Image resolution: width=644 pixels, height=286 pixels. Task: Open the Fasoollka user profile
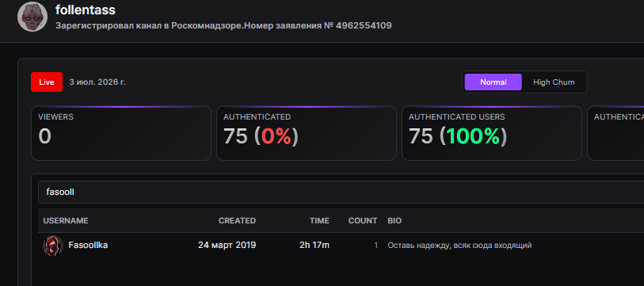point(88,246)
